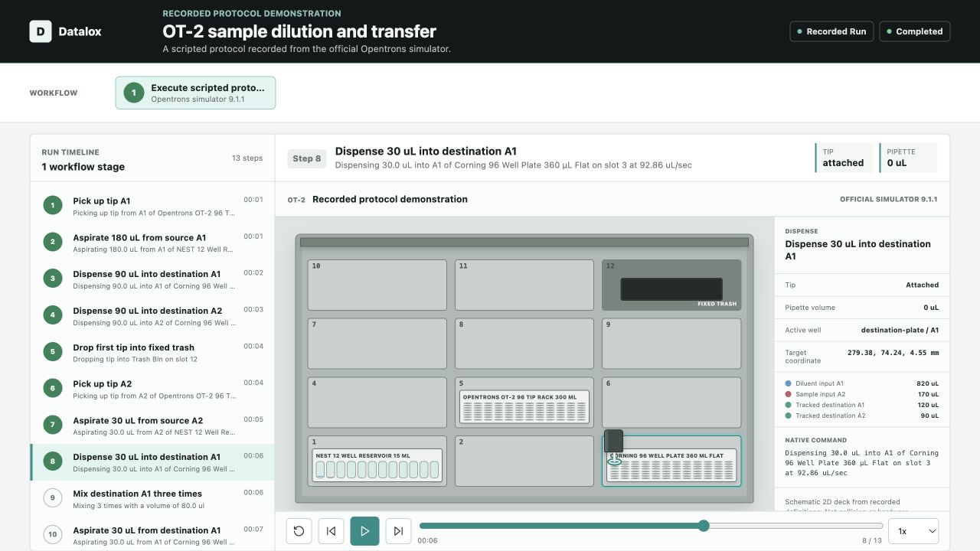The height and width of the screenshot is (551, 980).
Task: Click the '13 steps' count label
Action: [x=247, y=158]
